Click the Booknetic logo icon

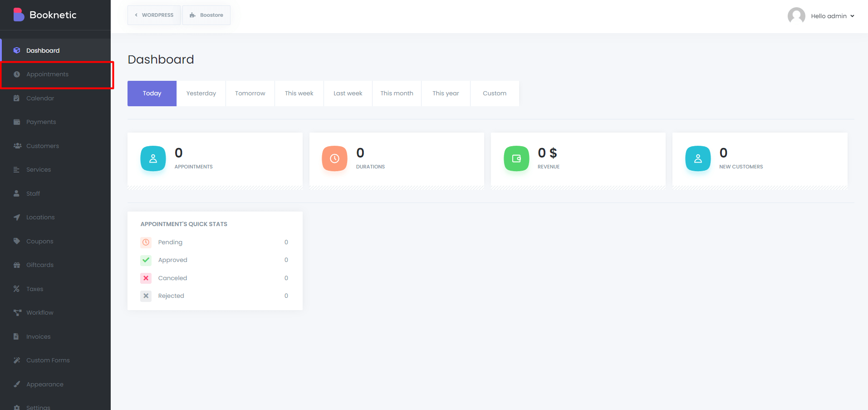click(19, 15)
